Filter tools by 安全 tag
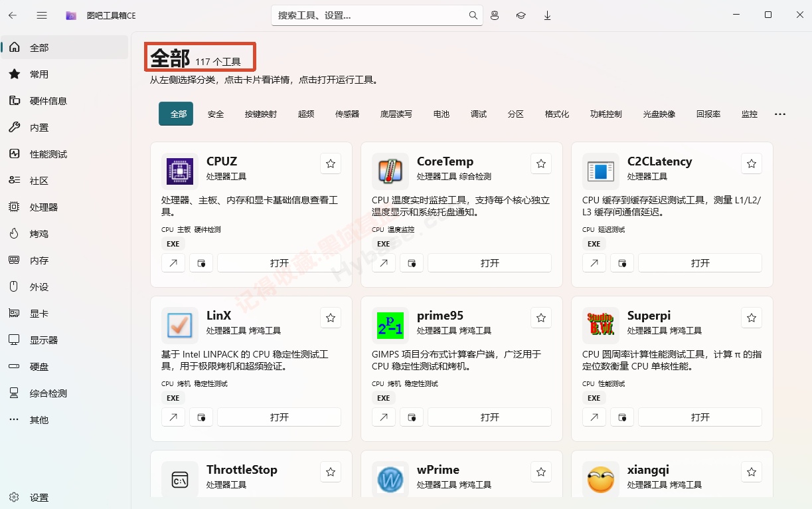 [x=216, y=114]
